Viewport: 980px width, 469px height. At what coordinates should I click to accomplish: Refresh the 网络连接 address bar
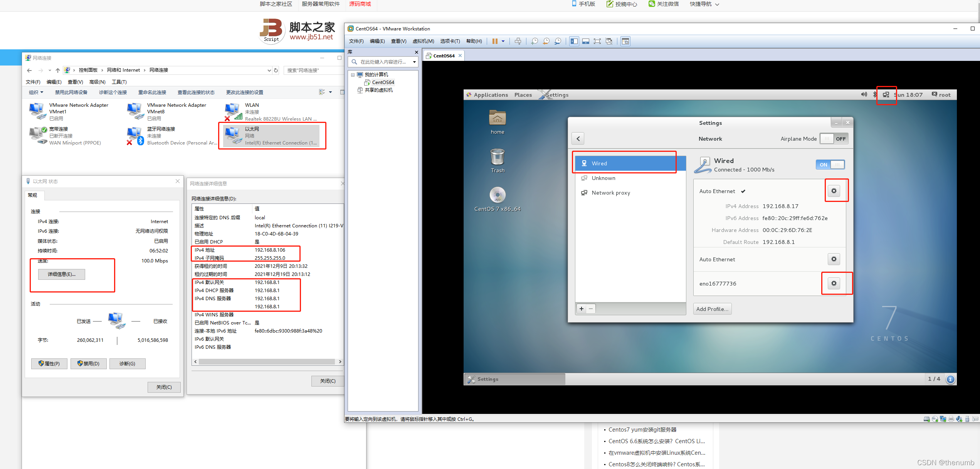click(x=276, y=70)
